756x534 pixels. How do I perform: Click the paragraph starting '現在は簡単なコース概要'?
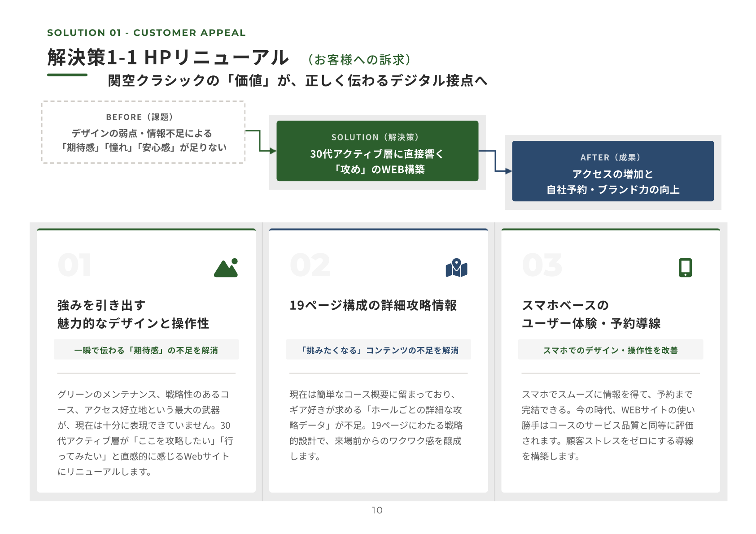pos(376,425)
